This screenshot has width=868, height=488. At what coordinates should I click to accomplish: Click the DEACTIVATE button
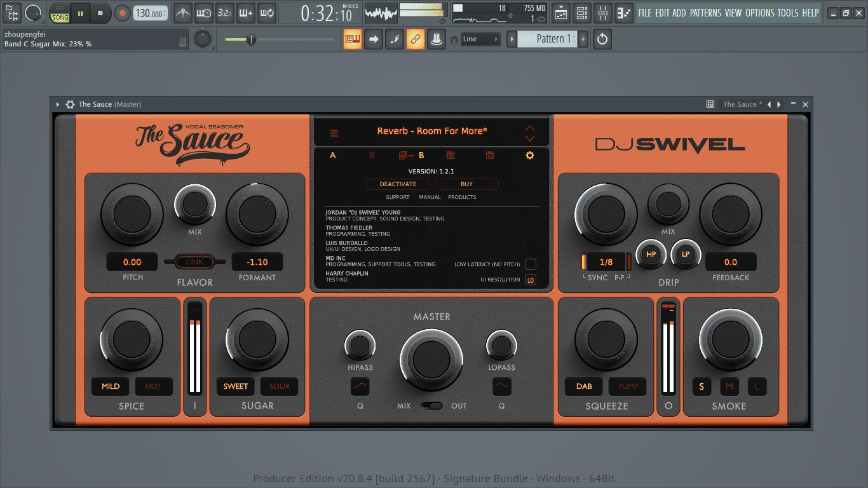tap(398, 184)
